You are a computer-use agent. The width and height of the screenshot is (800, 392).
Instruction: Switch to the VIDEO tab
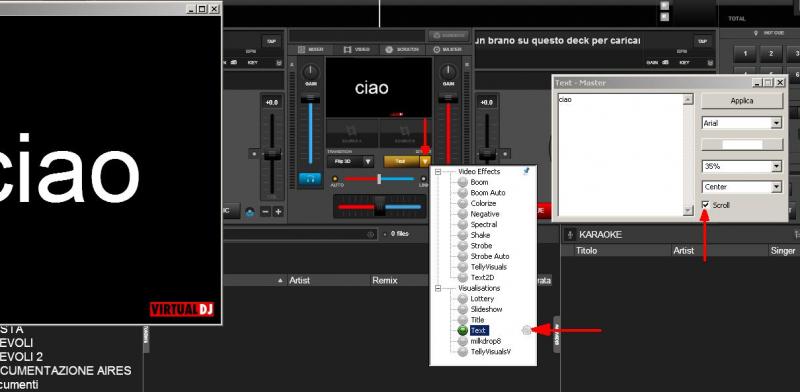[x=357, y=50]
